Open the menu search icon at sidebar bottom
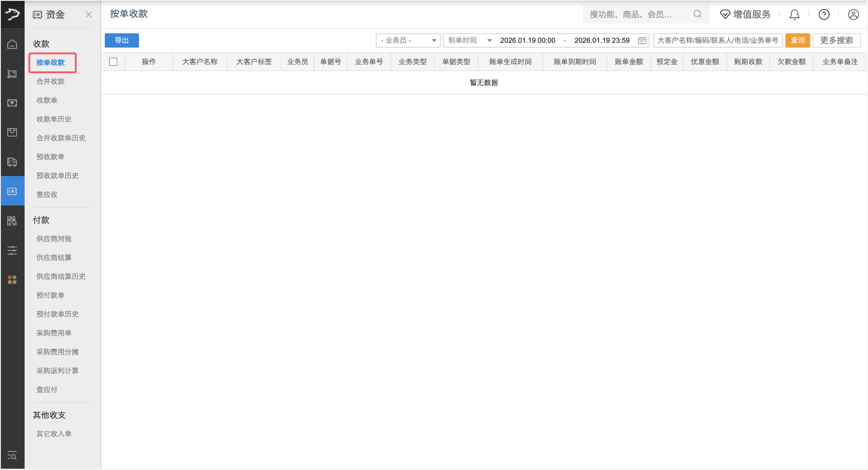The image size is (868, 470). point(12,456)
